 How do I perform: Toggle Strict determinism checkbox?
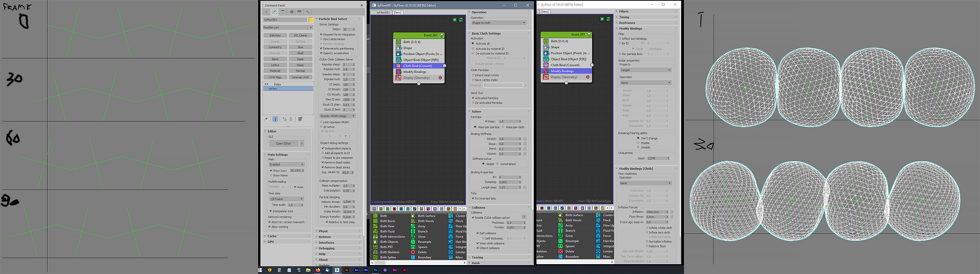[x=321, y=39]
